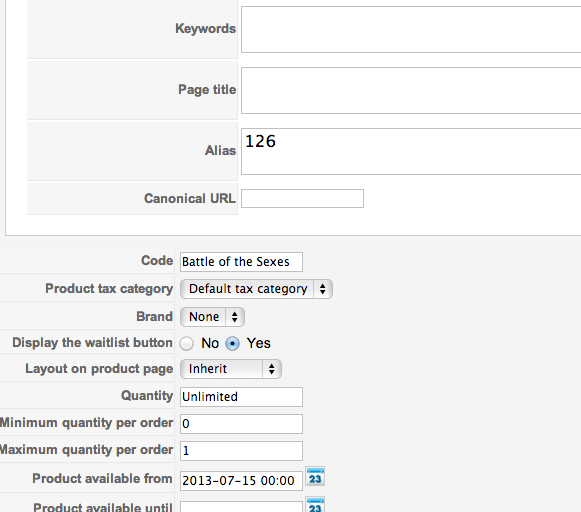This screenshot has width=581, height=512.
Task: Open the Brand dropdown showing None
Action: point(212,317)
